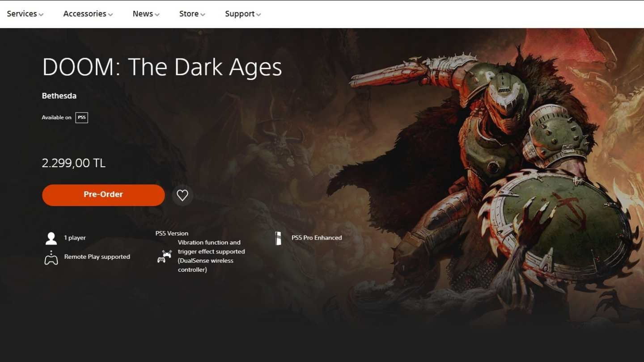Open the News menu
Image resolution: width=644 pixels, height=362 pixels.
(x=146, y=14)
